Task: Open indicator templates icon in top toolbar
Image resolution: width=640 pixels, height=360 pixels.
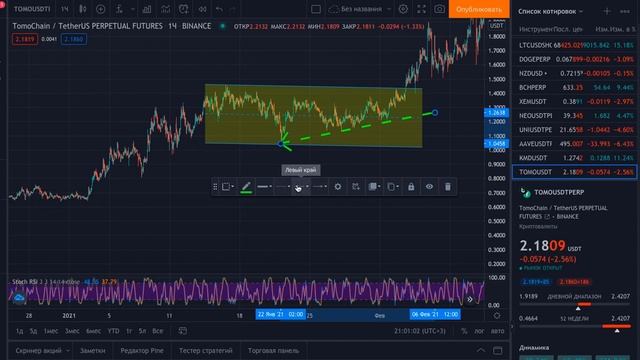Action: 165,9
